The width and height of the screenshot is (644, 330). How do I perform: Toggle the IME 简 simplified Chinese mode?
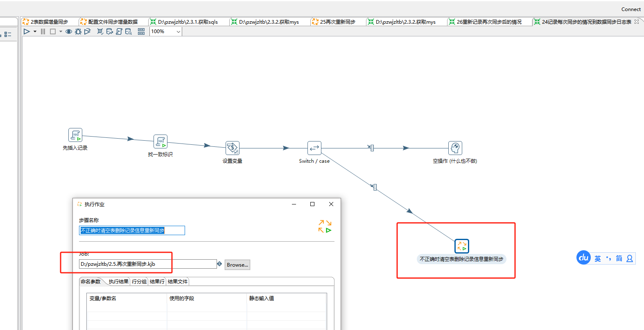click(x=619, y=258)
